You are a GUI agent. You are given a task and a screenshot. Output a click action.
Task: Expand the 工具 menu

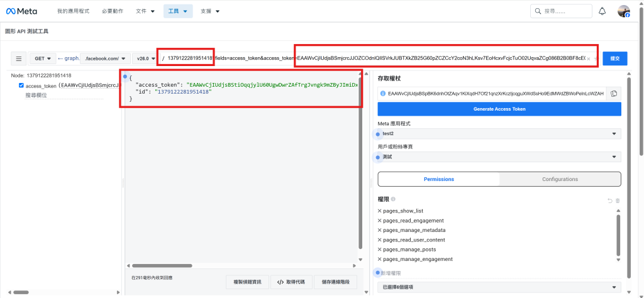(x=178, y=11)
